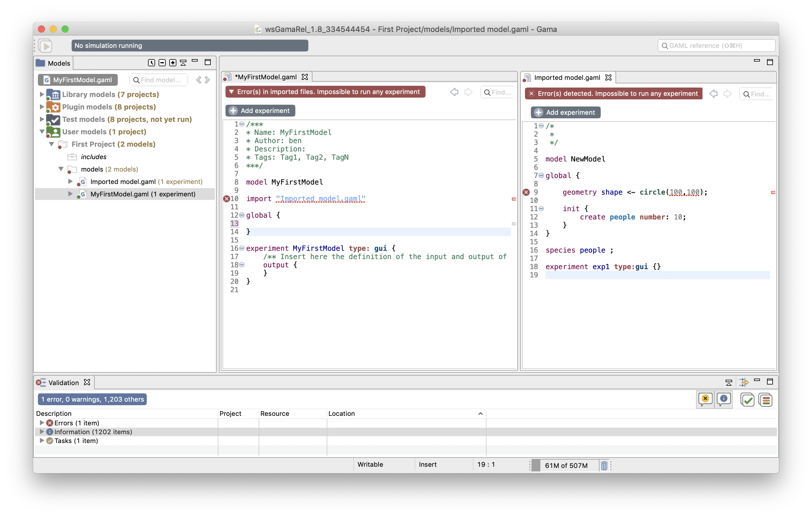
Task: Click the run simulation play button
Action: (x=46, y=46)
